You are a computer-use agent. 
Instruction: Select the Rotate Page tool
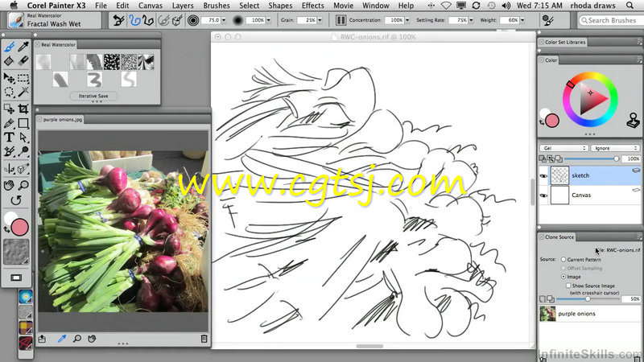[15, 200]
